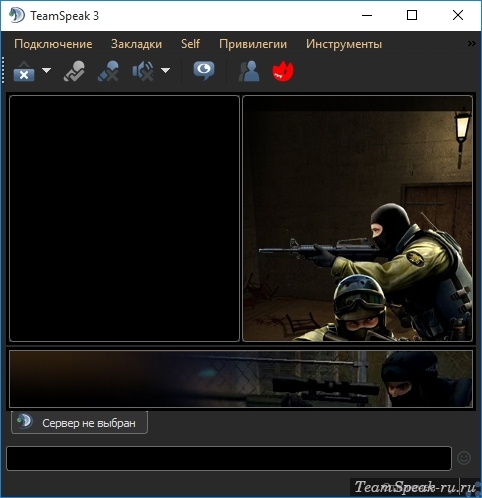The height and width of the screenshot is (498, 482).
Task: Minimize the TeamSpeak 3 window
Action: coord(367,15)
